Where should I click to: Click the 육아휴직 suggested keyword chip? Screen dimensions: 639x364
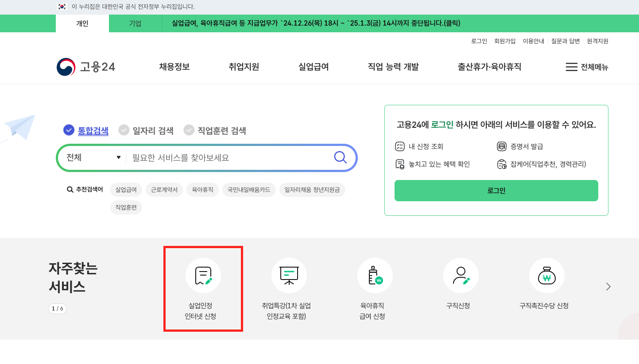click(202, 190)
